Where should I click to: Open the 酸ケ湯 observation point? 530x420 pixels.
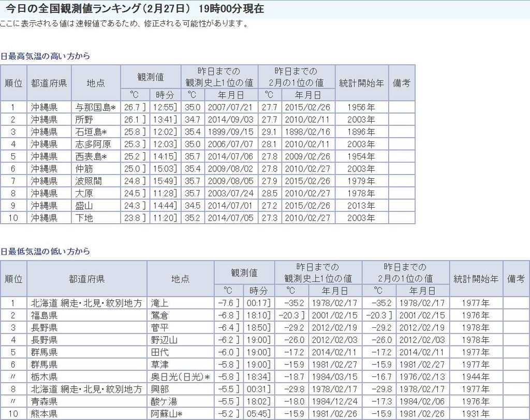coord(164,401)
